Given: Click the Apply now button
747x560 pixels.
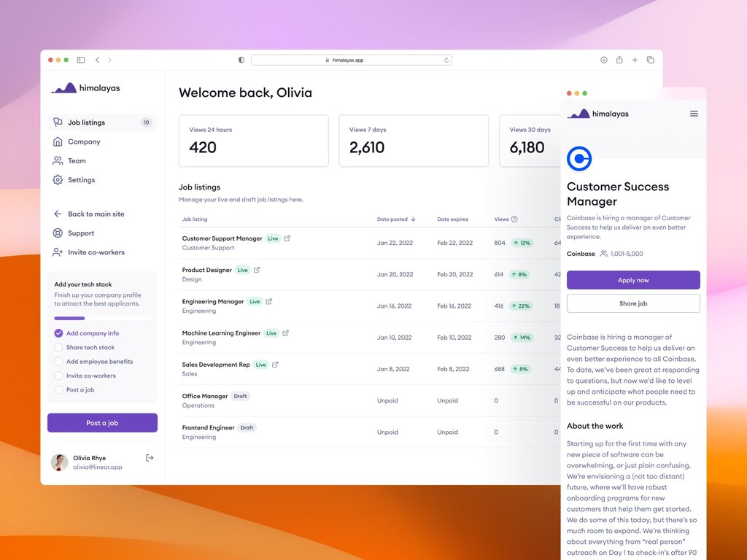Looking at the screenshot, I should (x=633, y=280).
